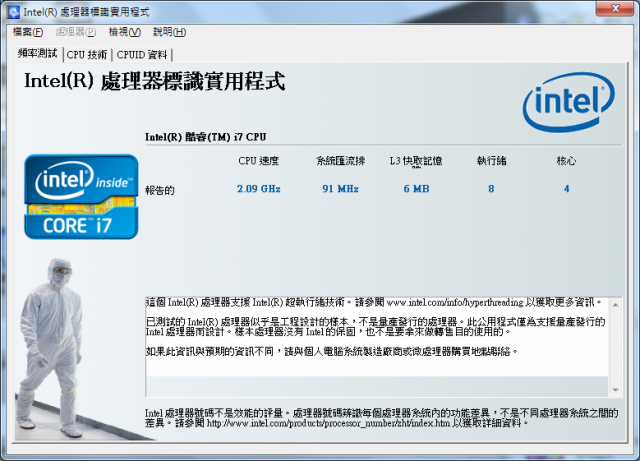Screen dimensions: 640x461
Task: Click the engineering sample warning paragraph
Action: click(376, 327)
